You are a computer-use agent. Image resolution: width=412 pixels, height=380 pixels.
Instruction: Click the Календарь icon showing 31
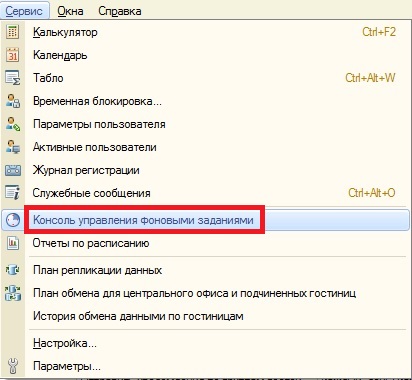point(13,55)
